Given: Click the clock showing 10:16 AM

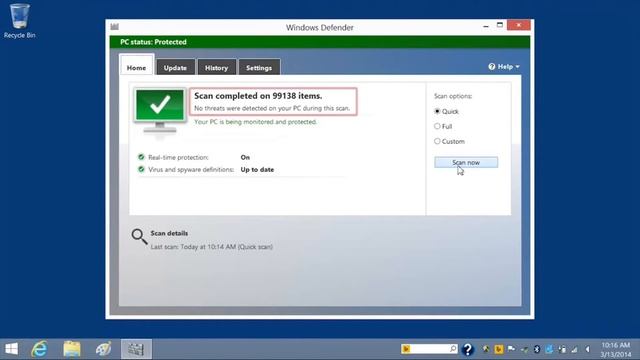Looking at the screenshot, I should click(x=616, y=345).
